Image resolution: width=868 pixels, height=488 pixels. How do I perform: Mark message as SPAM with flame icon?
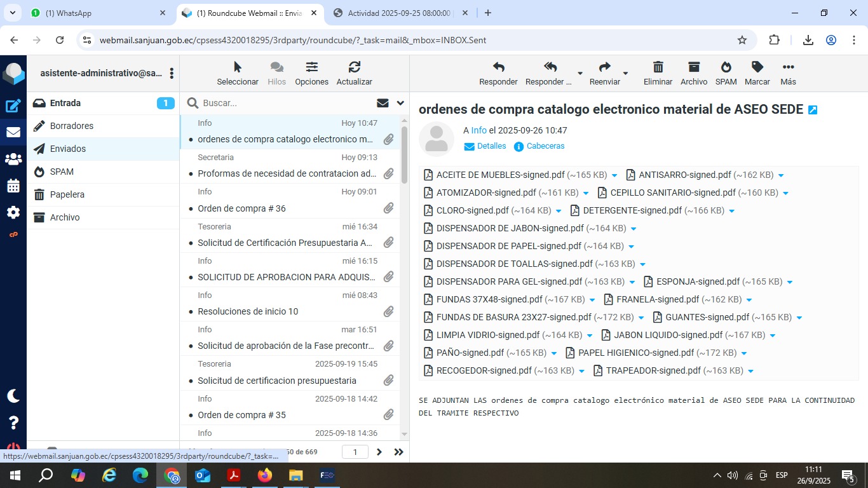click(x=726, y=67)
